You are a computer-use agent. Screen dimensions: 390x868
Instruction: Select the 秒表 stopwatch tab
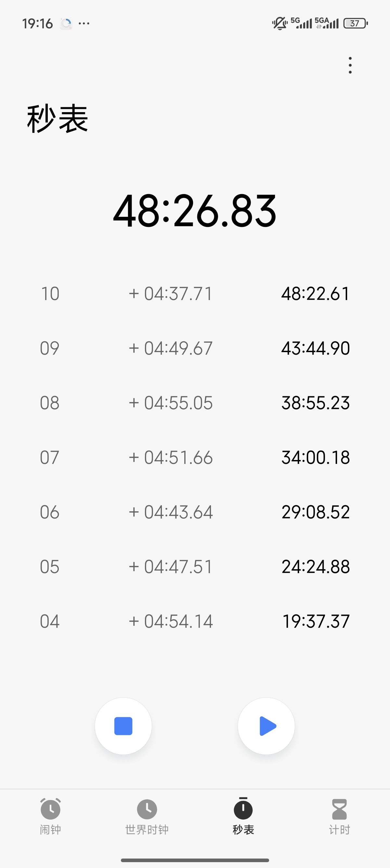[x=243, y=816]
